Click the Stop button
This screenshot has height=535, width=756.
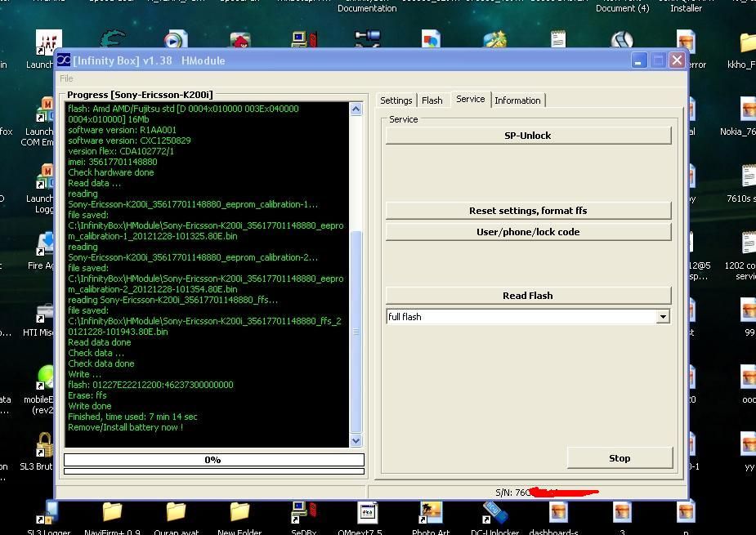click(620, 458)
